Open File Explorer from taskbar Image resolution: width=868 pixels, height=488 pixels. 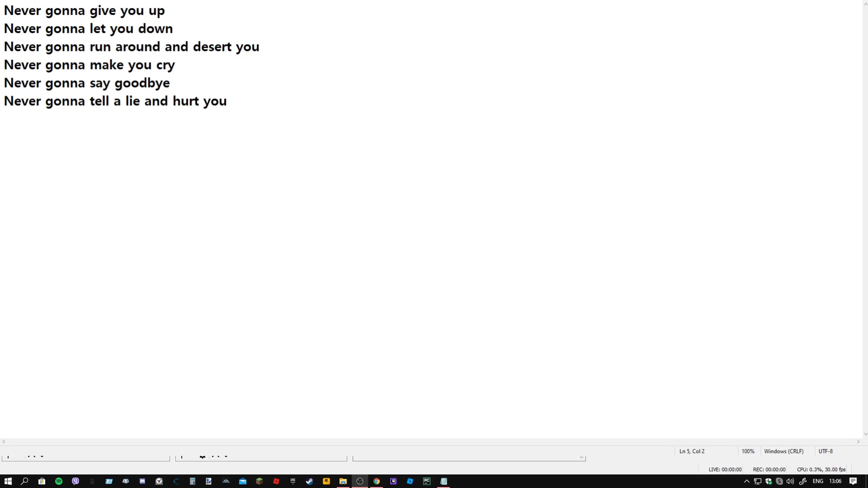point(343,481)
